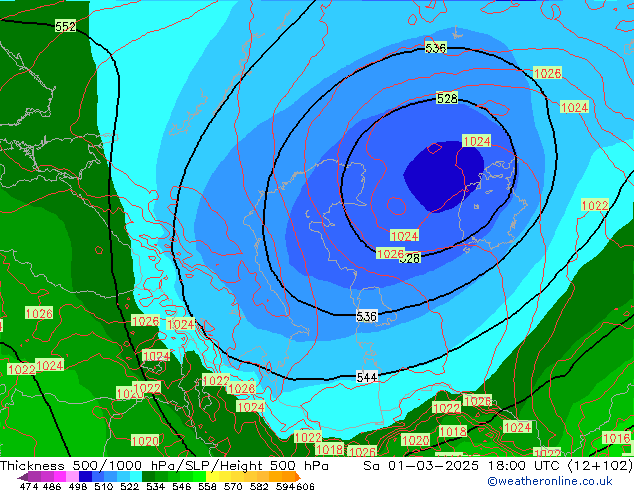Click legend value 474
The height and width of the screenshot is (490, 634).
point(28,486)
